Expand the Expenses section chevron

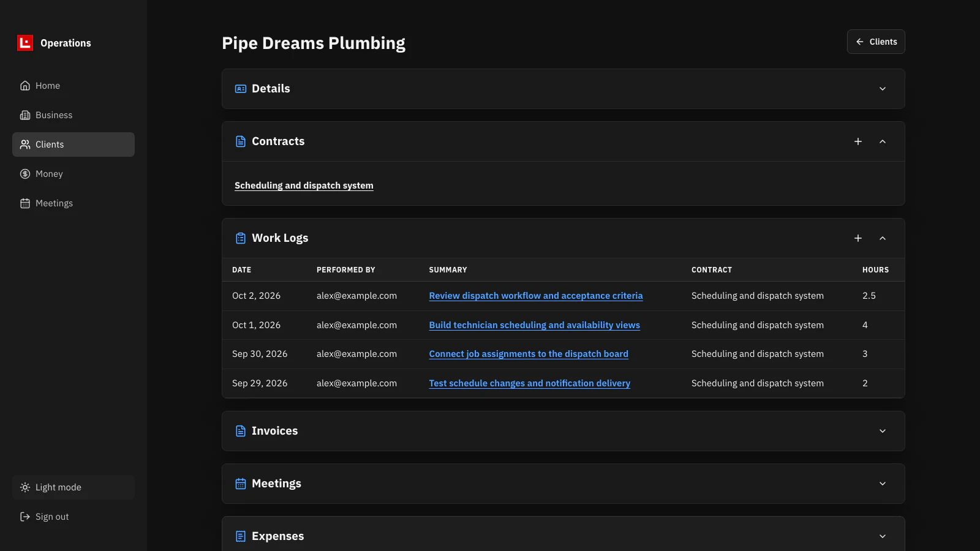coord(883,536)
